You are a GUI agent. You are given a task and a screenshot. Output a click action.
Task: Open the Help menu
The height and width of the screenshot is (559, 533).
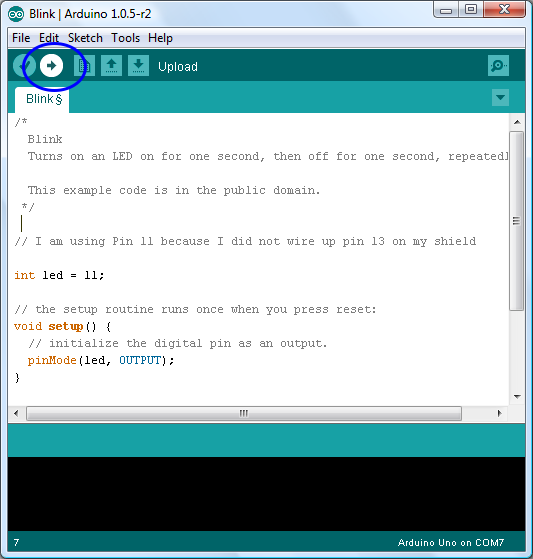(160, 38)
